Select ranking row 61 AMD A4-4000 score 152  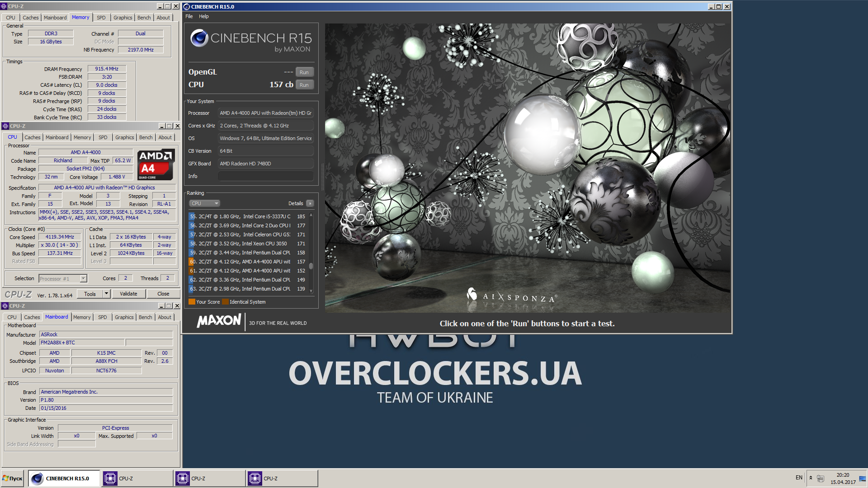[x=248, y=271]
